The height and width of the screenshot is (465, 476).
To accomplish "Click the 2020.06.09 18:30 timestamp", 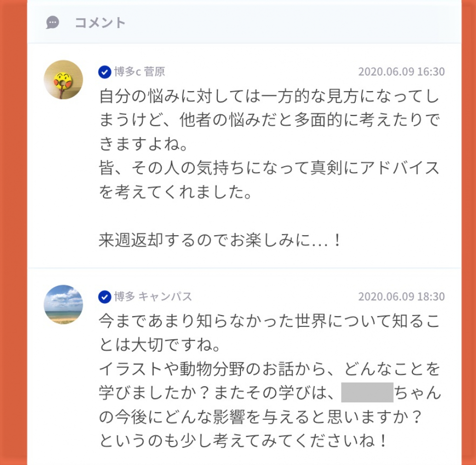I will click(401, 296).
